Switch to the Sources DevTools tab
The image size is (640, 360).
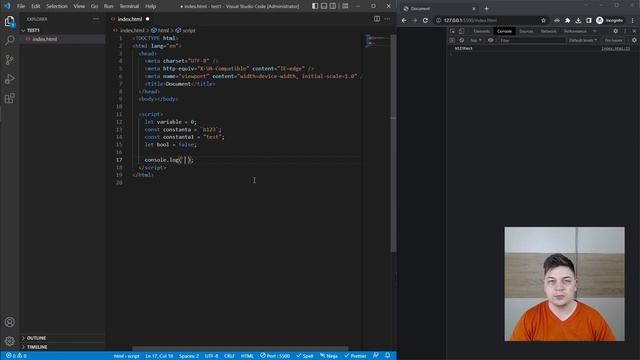coord(526,31)
